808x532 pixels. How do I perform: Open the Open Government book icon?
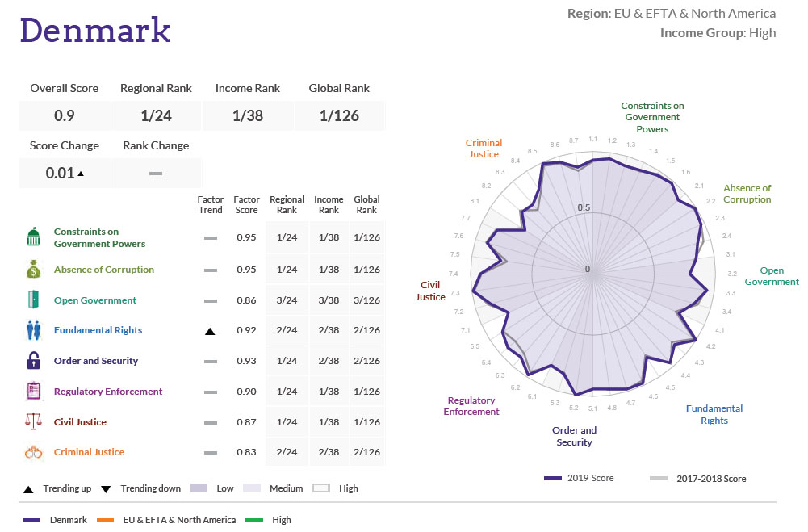tap(33, 299)
